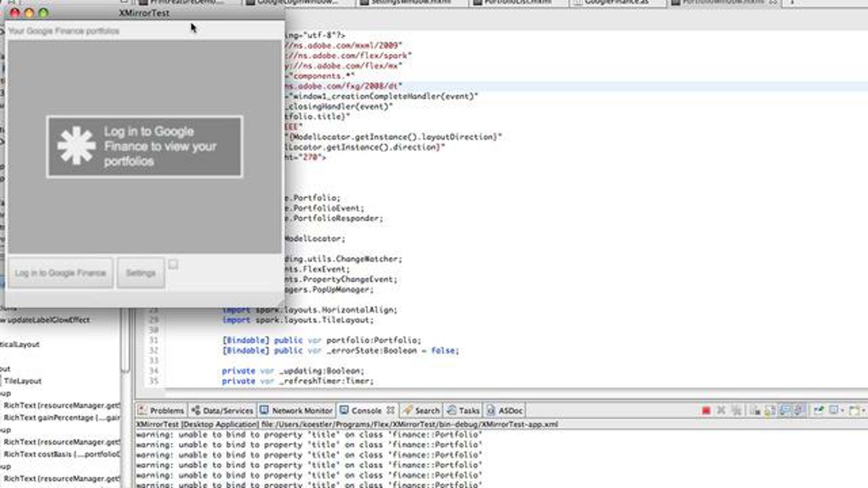
Task: Minimize the XMirrorTest window
Action: click(x=29, y=13)
